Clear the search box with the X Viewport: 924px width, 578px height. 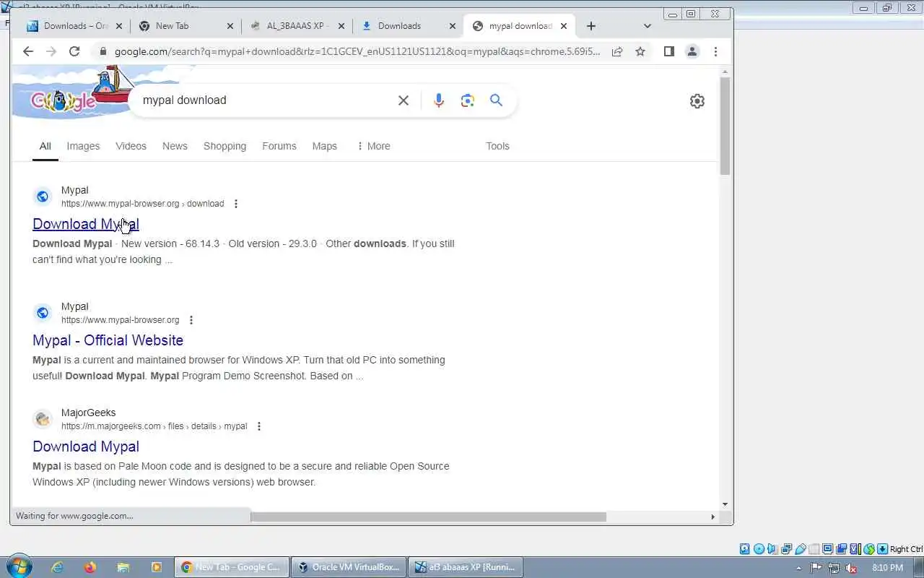pyautogui.click(x=404, y=100)
